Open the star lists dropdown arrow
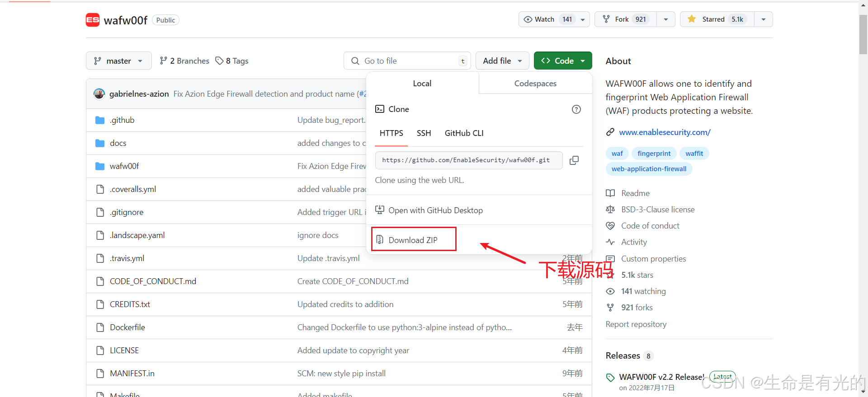Viewport: 868px width, 397px height. [763, 19]
